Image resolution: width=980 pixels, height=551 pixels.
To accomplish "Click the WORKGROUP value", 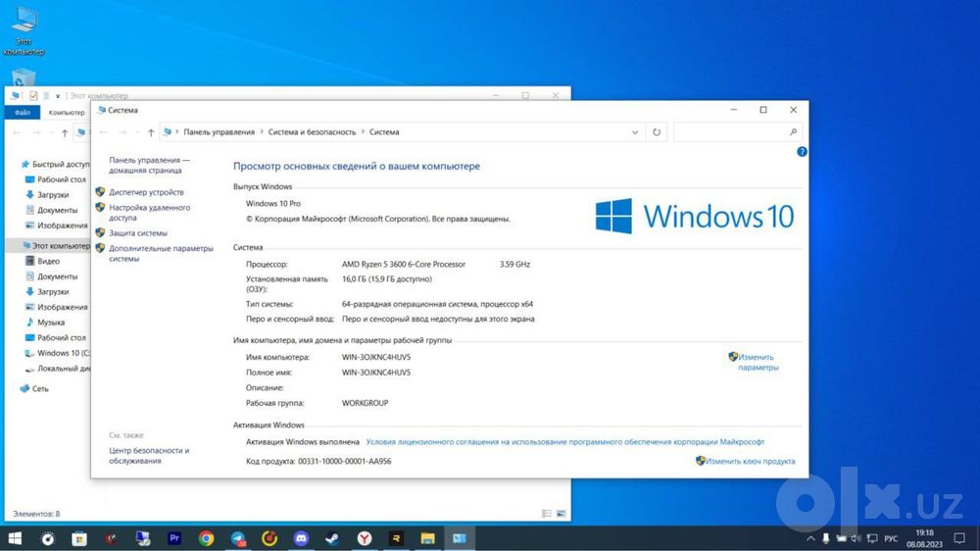I will [365, 403].
